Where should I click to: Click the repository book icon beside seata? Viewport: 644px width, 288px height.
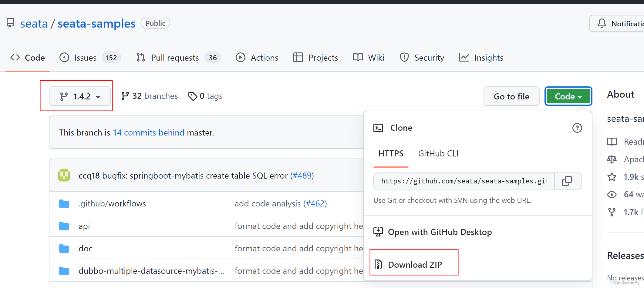(10, 23)
